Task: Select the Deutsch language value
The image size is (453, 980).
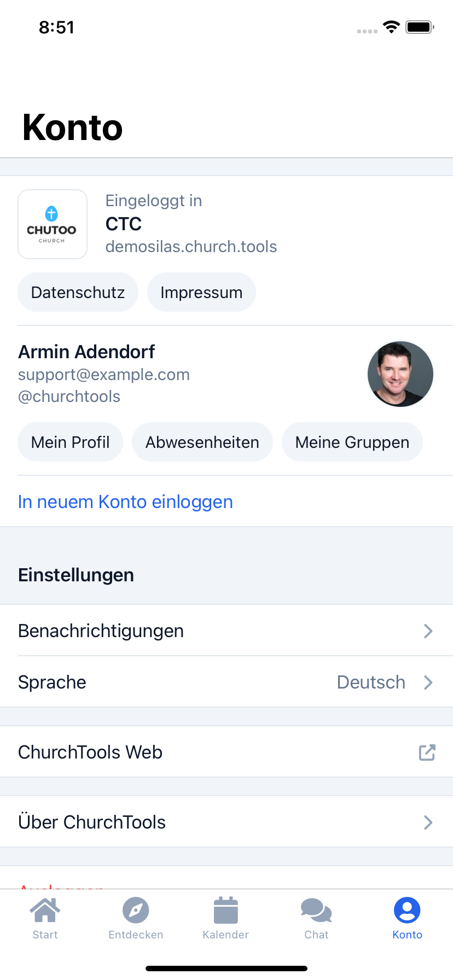Action: click(x=371, y=682)
